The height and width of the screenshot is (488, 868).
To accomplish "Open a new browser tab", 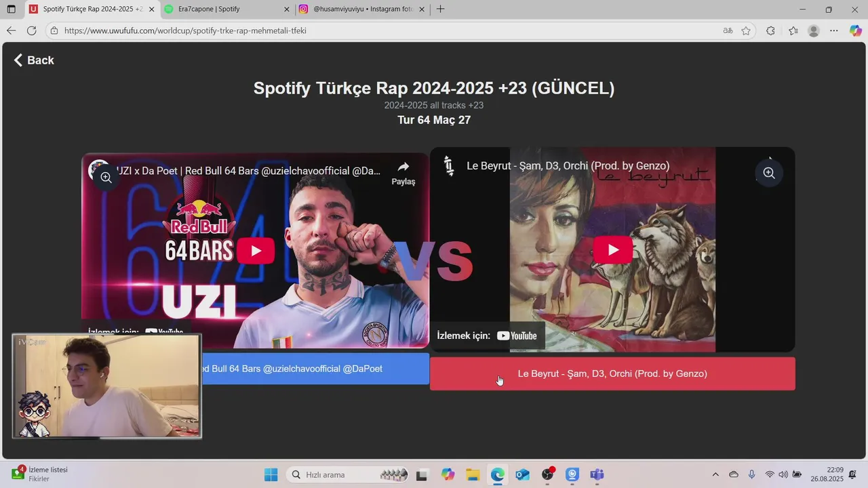I will [441, 9].
